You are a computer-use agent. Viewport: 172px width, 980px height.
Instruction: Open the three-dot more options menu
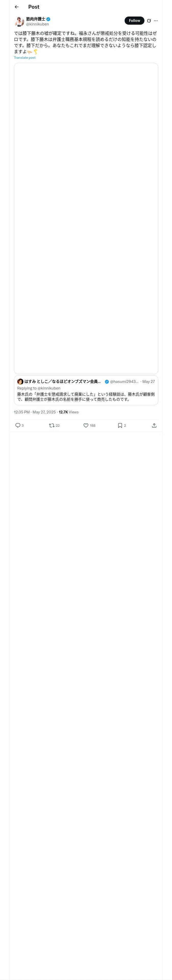coord(156,21)
